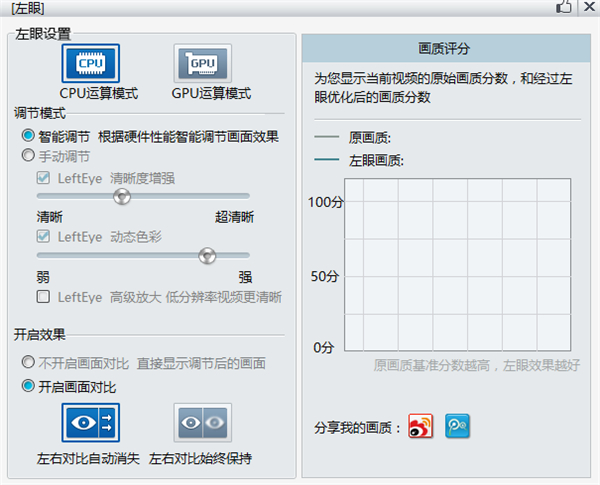This screenshot has height=485, width=600.
Task: Click the 动态色彩 slider handle
Action: [207, 256]
